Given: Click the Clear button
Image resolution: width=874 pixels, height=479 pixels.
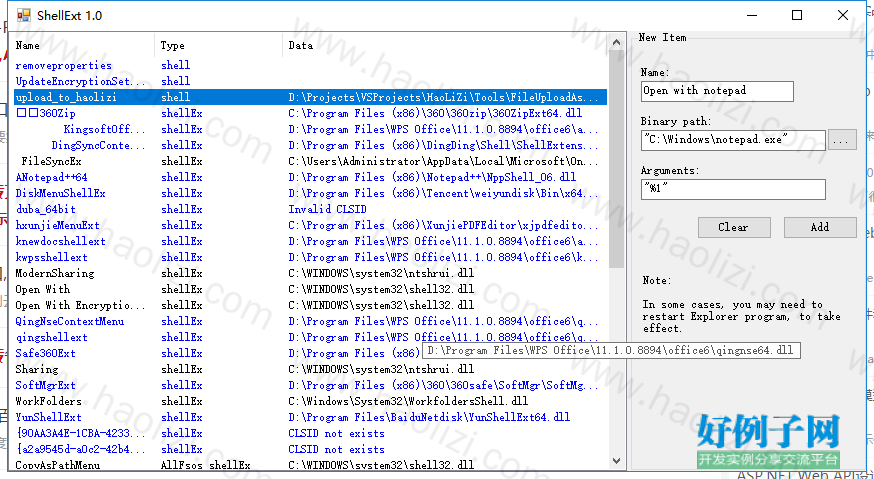Looking at the screenshot, I should 734,228.
